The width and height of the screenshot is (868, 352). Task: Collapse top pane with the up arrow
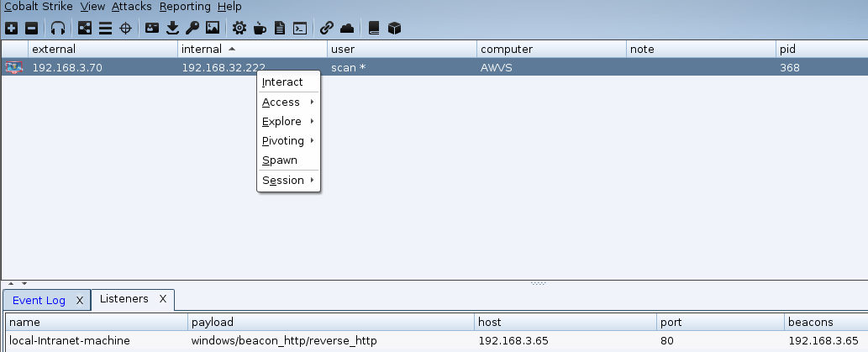pos(11,283)
